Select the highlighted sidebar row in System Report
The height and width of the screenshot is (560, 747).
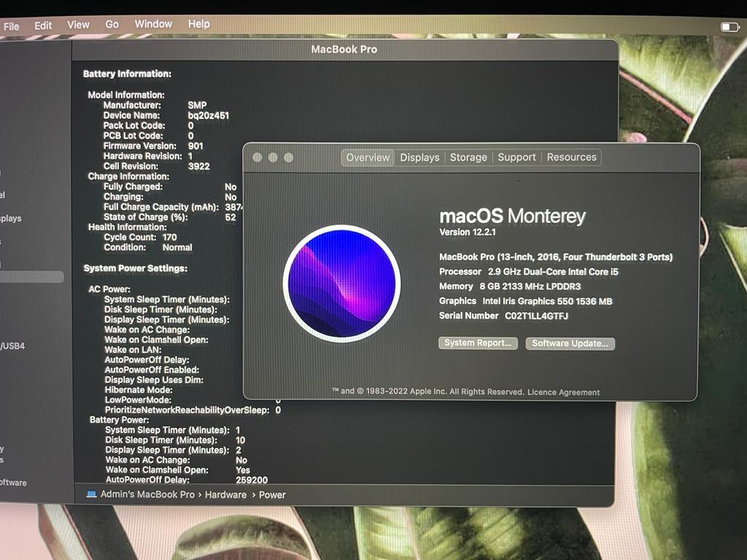[x=31, y=276]
